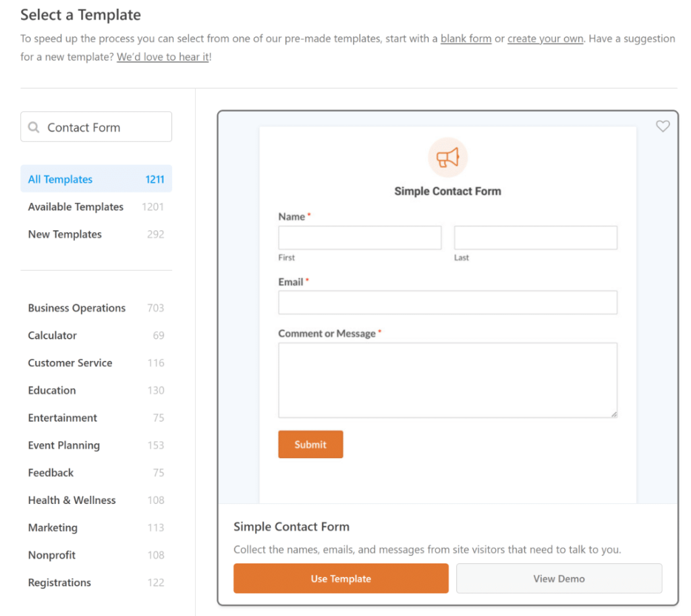The height and width of the screenshot is (616, 691).
Task: Click the View Demo button
Action: click(x=559, y=578)
